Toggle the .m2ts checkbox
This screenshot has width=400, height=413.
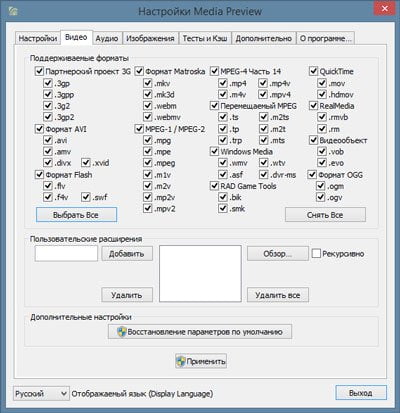[264, 117]
